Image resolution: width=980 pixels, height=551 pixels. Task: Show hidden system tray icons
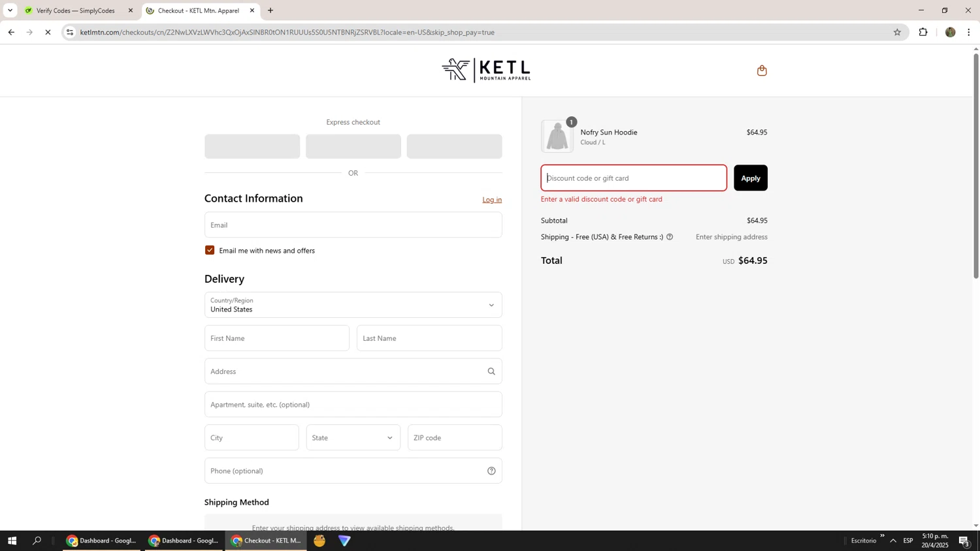coord(893,541)
